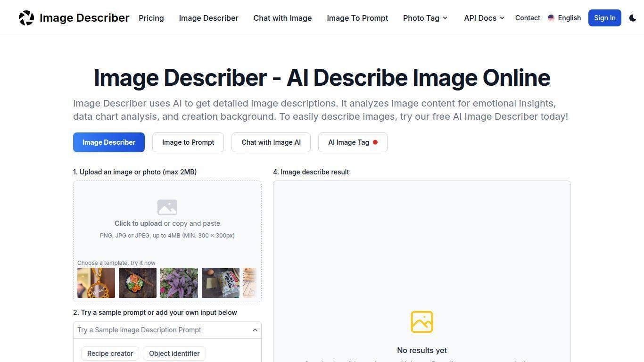Open the Contact link

(x=528, y=18)
